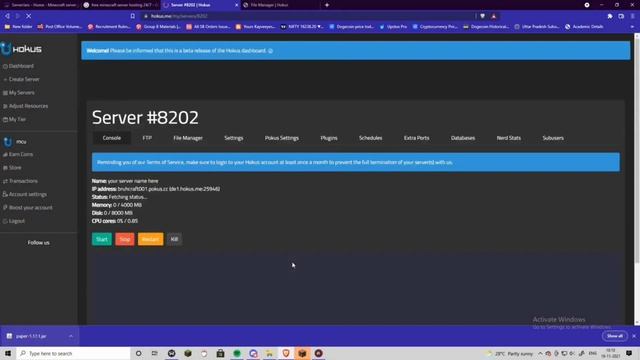The width and height of the screenshot is (640, 360).
Task: Click the weather Partly sunny widget
Action: click(510, 353)
